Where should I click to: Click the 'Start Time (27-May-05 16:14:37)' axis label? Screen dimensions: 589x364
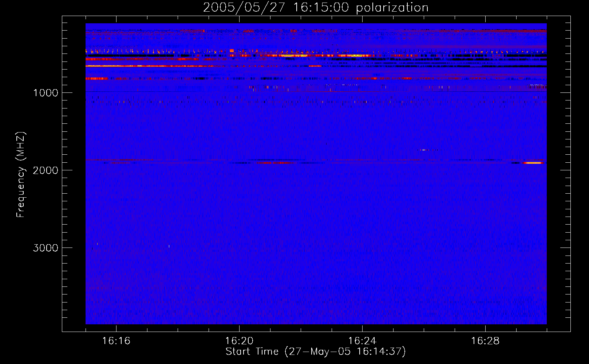click(x=316, y=352)
